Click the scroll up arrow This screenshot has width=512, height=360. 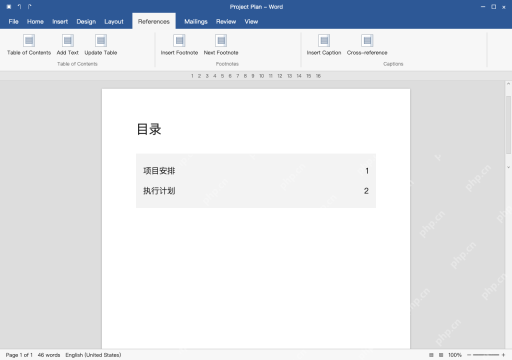(508, 84)
